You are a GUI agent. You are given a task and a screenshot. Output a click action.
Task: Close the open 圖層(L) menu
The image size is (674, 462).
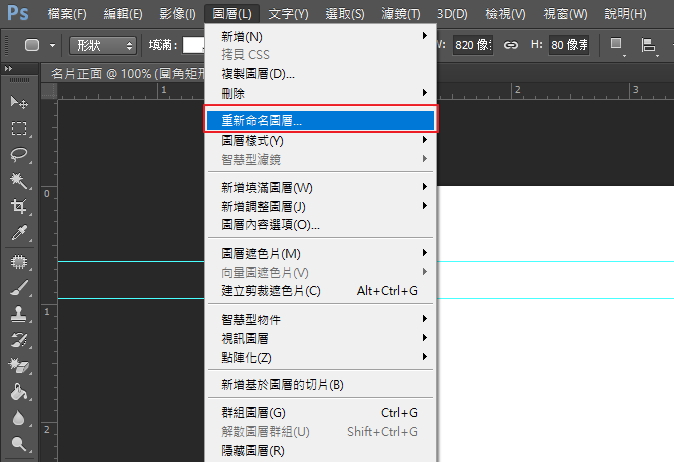click(232, 14)
